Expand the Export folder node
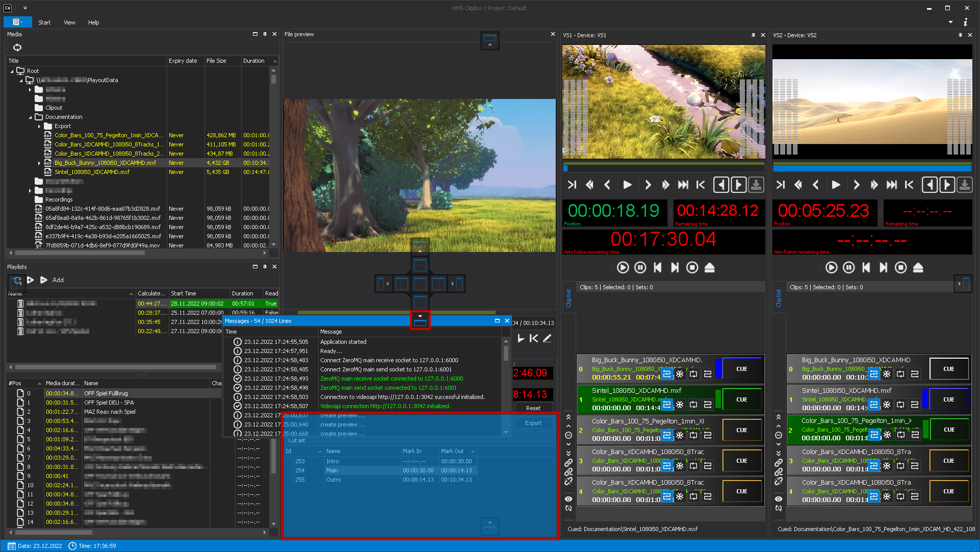Viewport: 980px width, 552px height. 39,127
